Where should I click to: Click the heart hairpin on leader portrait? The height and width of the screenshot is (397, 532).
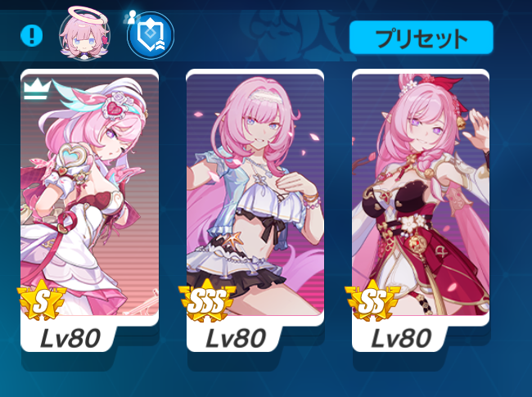[x=118, y=106]
